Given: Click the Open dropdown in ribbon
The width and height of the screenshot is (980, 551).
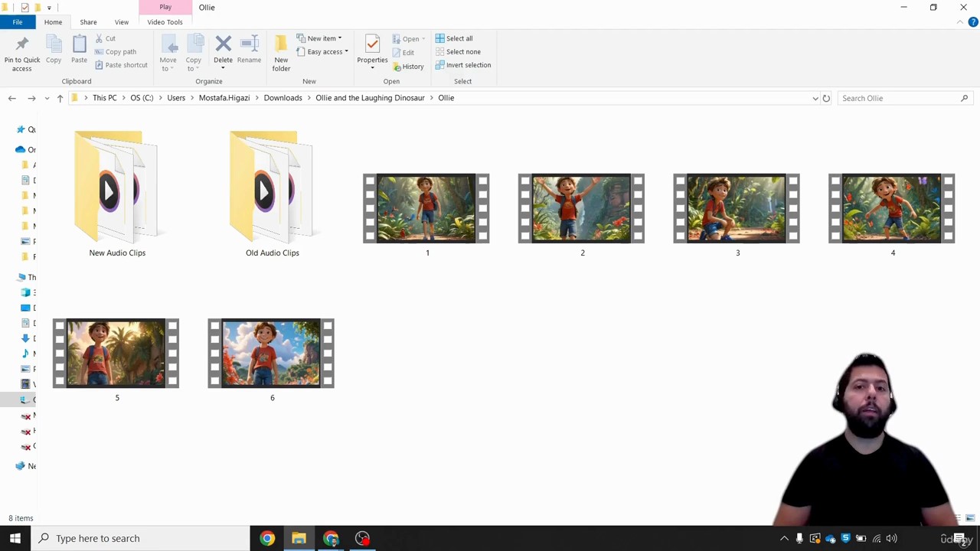Looking at the screenshot, I should (x=409, y=39).
